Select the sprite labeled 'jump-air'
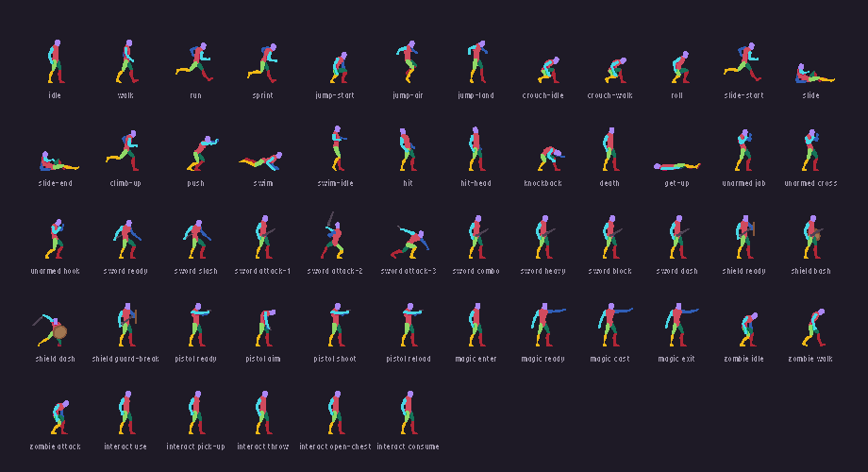The image size is (868, 472). click(408, 61)
